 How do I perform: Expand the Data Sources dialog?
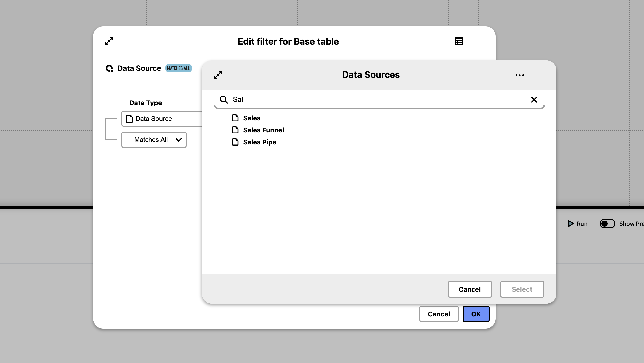tap(218, 75)
